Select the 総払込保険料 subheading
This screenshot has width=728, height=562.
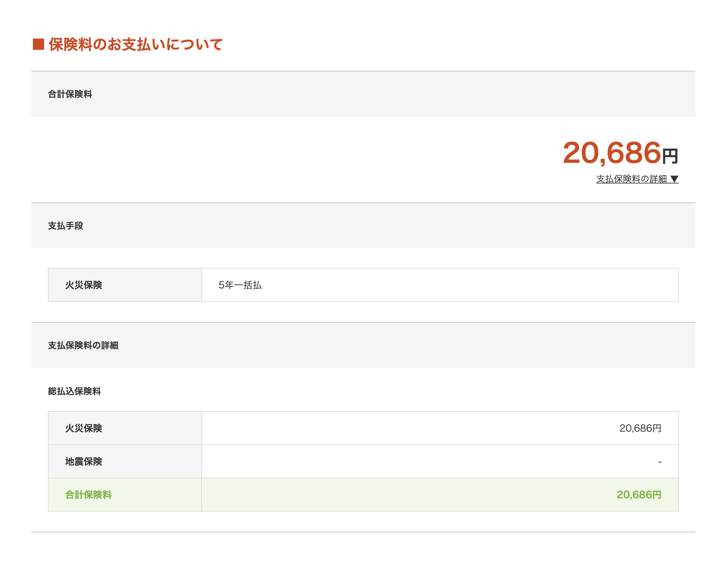(74, 391)
